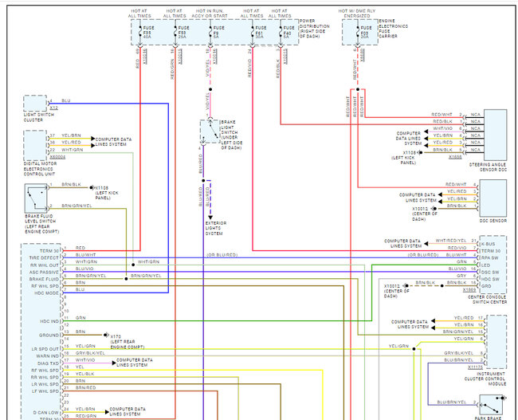Click the Fuse F53 25A symbol
Image resolution: width=518 pixels, height=420 pixels.
click(175, 33)
